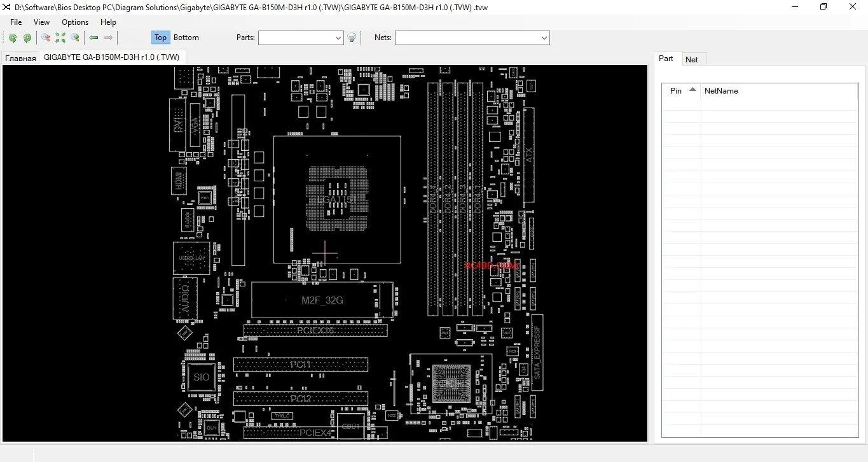This screenshot has height=462, width=868.
Task: Click the forward navigation arrow icon
Action: pos(108,38)
